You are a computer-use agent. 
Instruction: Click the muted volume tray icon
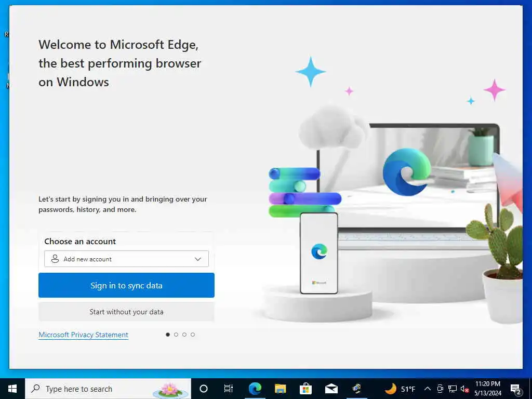464,389
